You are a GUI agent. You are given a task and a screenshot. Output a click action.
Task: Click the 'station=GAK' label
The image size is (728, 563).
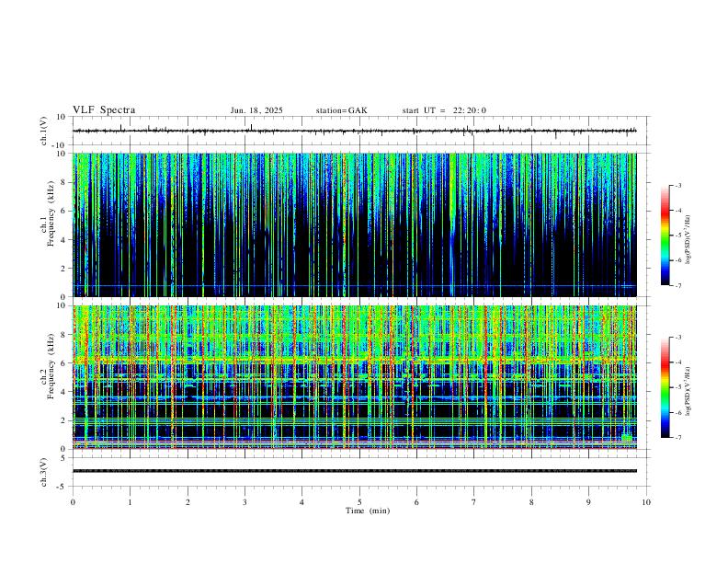(x=341, y=110)
